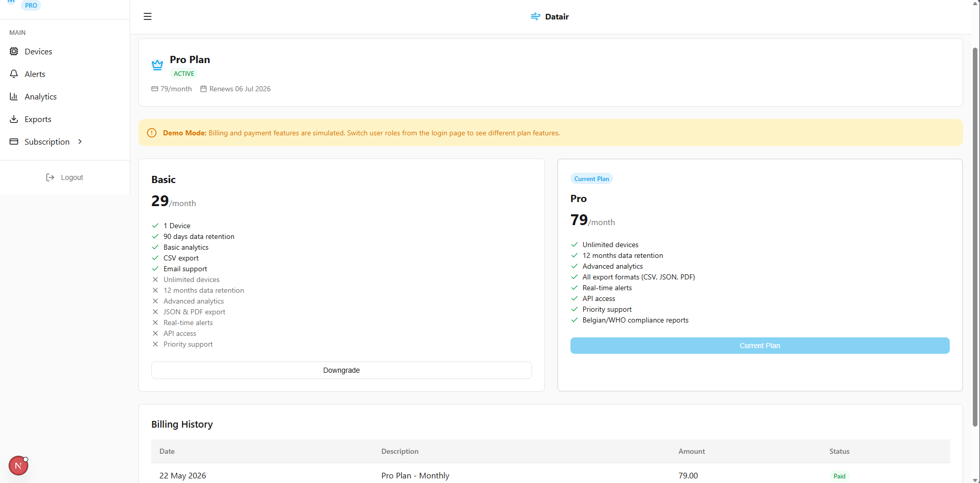This screenshot has height=483, width=980.
Task: Click the Datair wind logo icon
Action: (x=535, y=16)
